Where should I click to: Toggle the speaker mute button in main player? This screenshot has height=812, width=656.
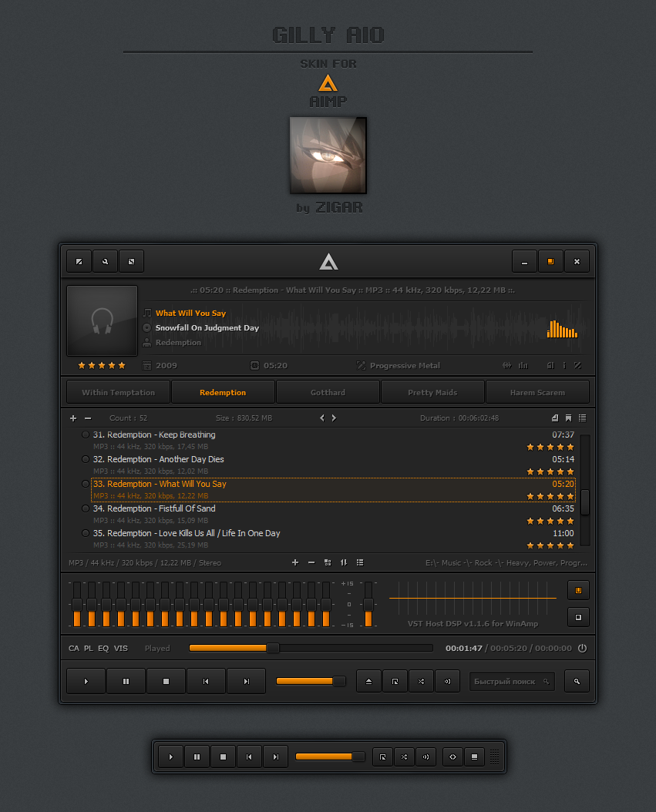pyautogui.click(x=448, y=682)
